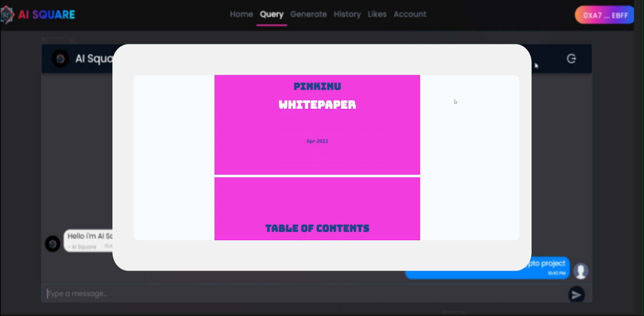Go to the Home page

tap(241, 14)
